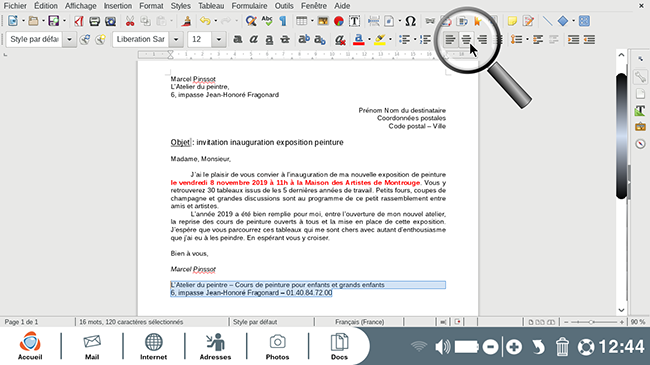
Task: Toggle italic formatting
Action: click(x=253, y=39)
